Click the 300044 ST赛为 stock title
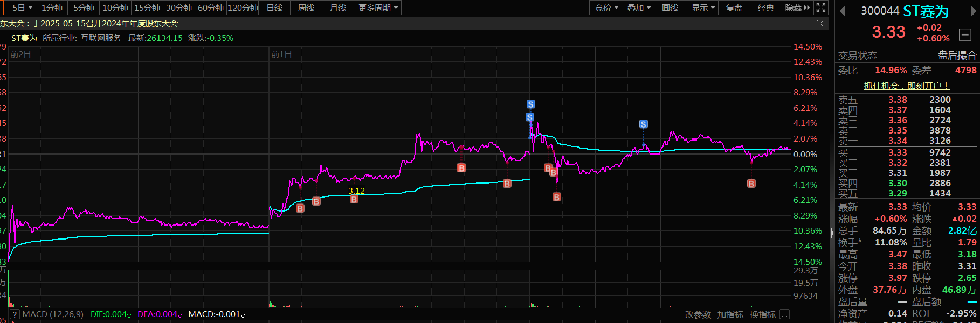Viewport: 980px width, 323px height. pyautogui.click(x=905, y=11)
